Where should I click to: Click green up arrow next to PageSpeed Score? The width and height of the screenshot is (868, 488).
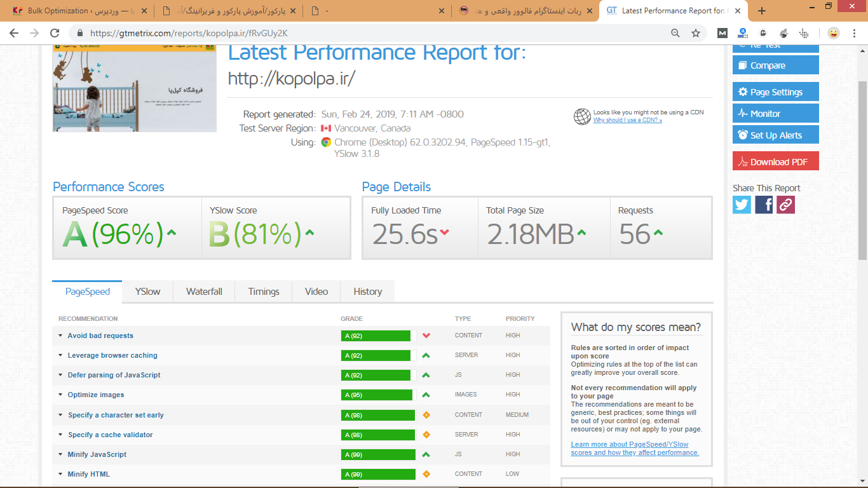[171, 233]
